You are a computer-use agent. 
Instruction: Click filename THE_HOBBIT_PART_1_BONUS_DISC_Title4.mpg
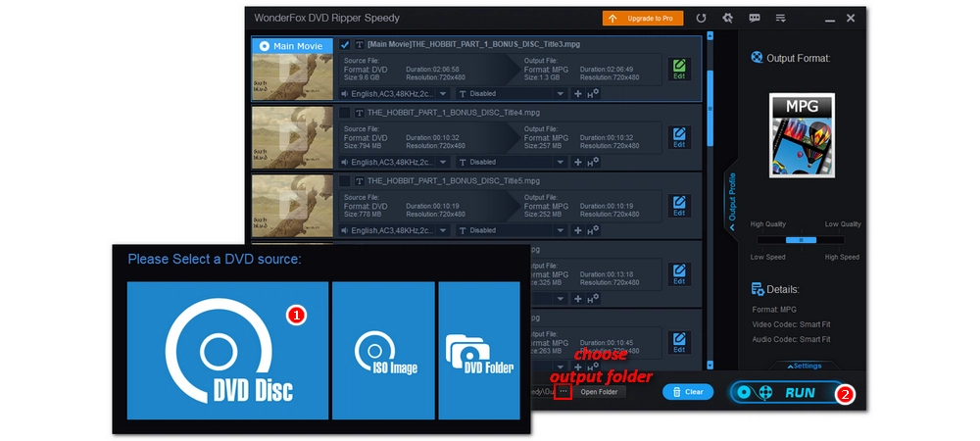453,113
